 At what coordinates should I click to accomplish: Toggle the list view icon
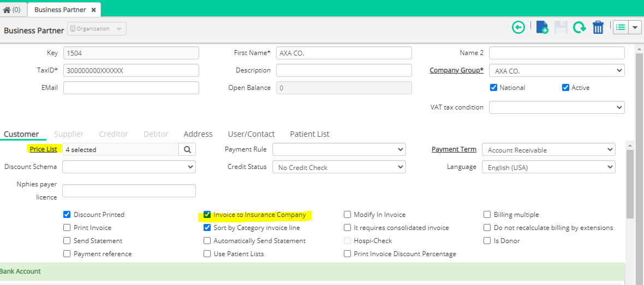click(x=621, y=28)
